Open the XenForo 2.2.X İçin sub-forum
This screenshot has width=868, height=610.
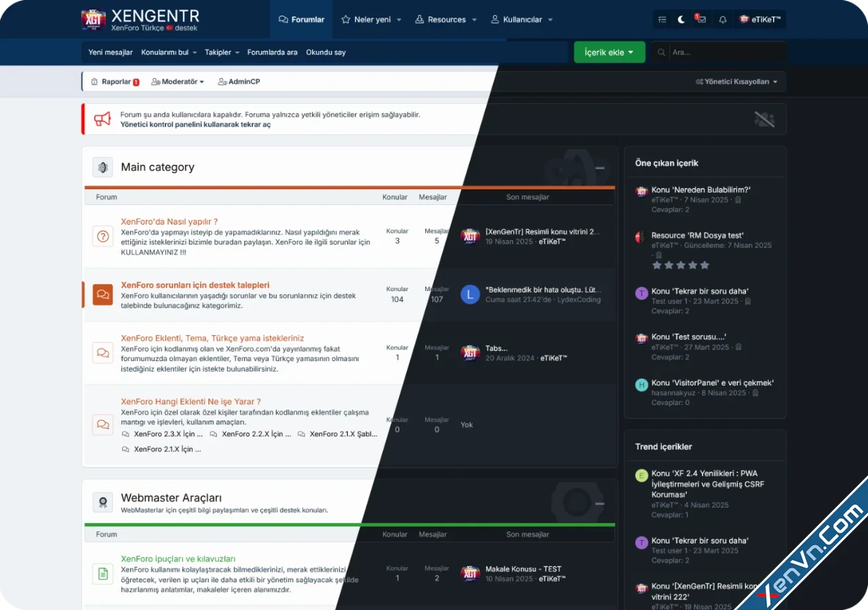click(x=256, y=434)
